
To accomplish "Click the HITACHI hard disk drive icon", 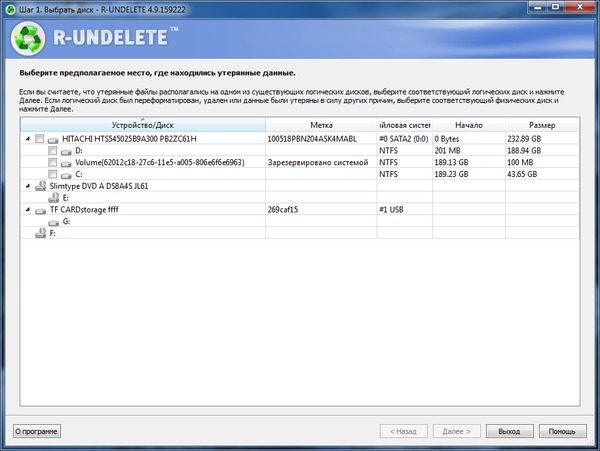I will coord(53,139).
